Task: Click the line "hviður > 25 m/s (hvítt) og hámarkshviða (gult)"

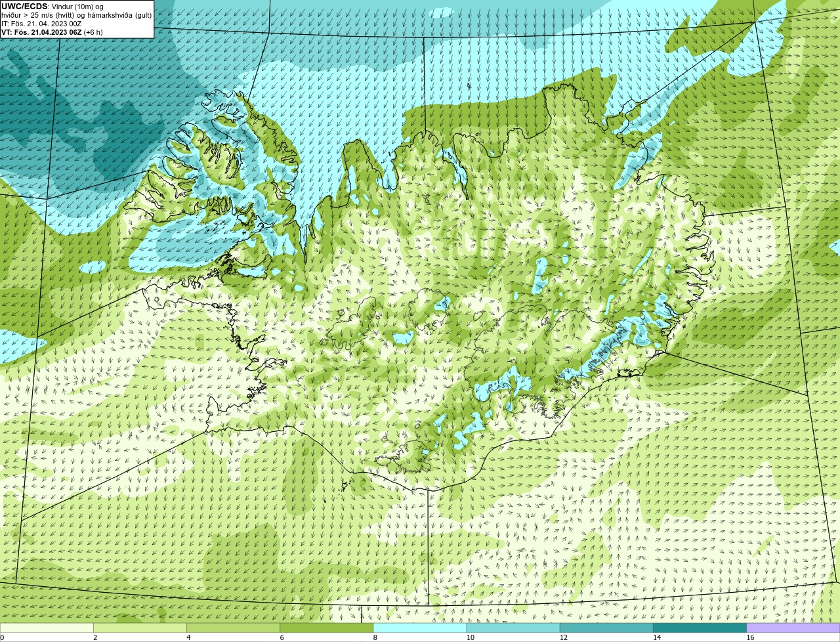Action: click(76, 14)
